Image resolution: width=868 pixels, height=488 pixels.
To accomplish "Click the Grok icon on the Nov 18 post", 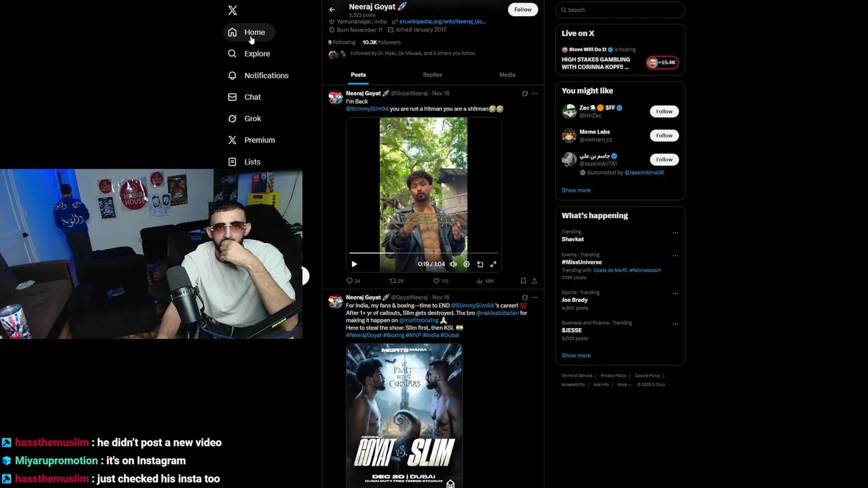I will (524, 94).
